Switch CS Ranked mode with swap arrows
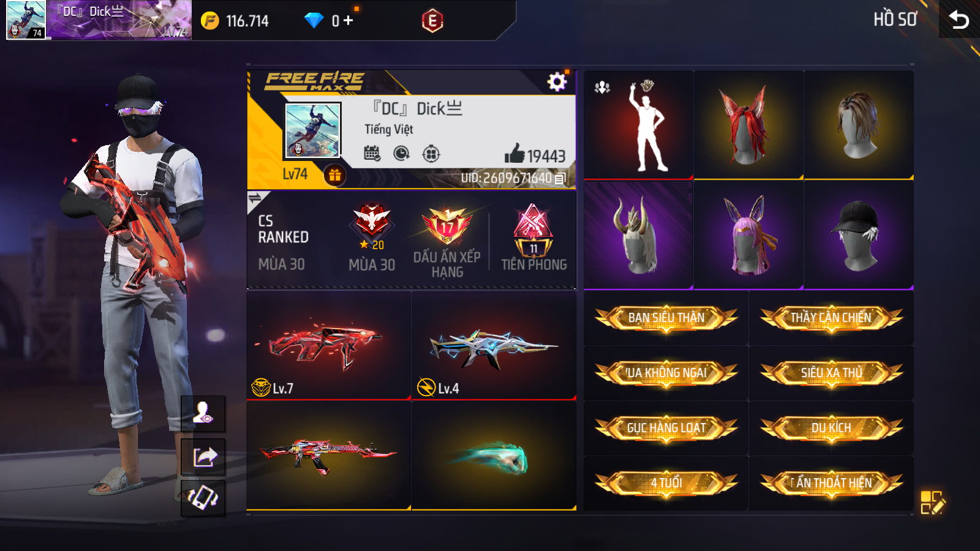The image size is (980, 551). 255,198
